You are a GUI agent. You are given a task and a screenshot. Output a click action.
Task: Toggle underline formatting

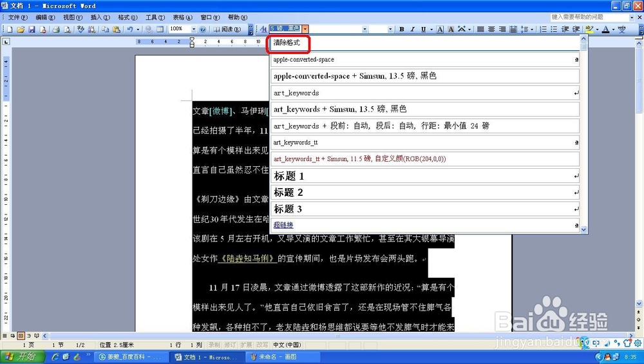(x=423, y=29)
